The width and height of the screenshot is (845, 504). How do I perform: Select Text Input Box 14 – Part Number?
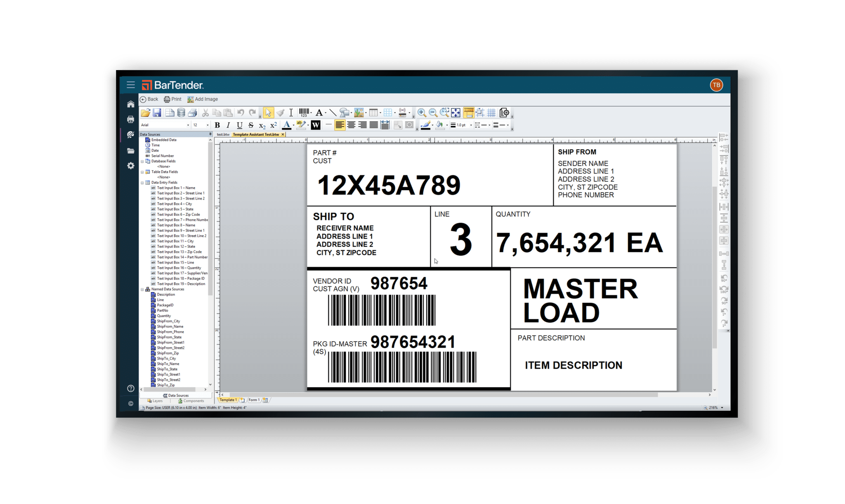click(x=179, y=257)
